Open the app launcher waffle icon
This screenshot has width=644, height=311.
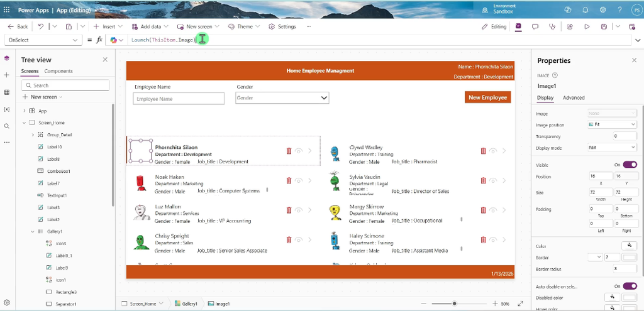click(6, 10)
